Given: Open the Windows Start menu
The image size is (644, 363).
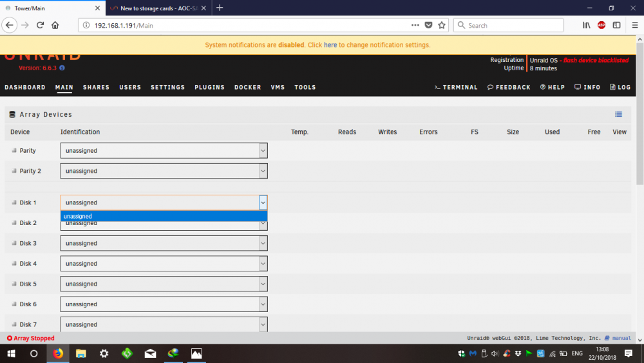Looking at the screenshot, I should coord(11,353).
